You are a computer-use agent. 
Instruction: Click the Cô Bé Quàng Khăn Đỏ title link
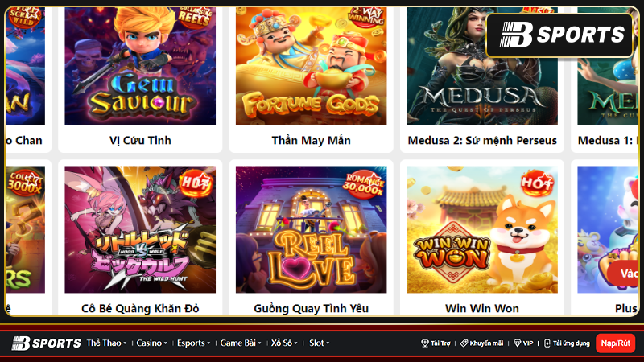[140, 308]
